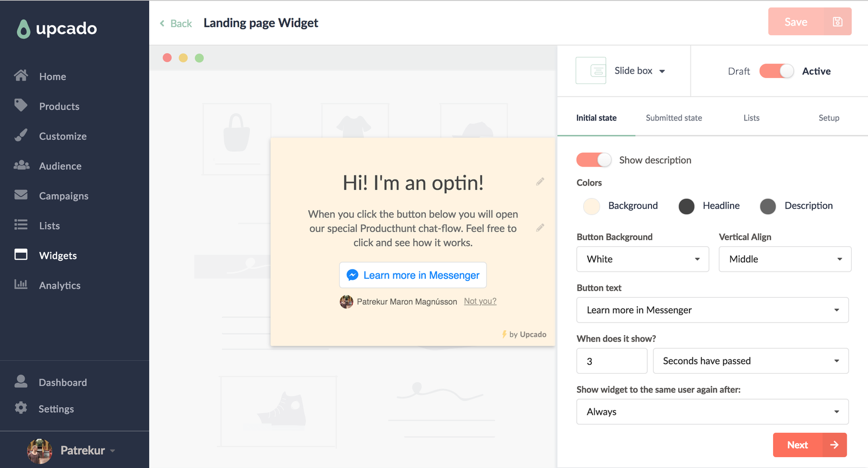Click the Active label
This screenshot has width=868, height=468.
click(x=816, y=71)
